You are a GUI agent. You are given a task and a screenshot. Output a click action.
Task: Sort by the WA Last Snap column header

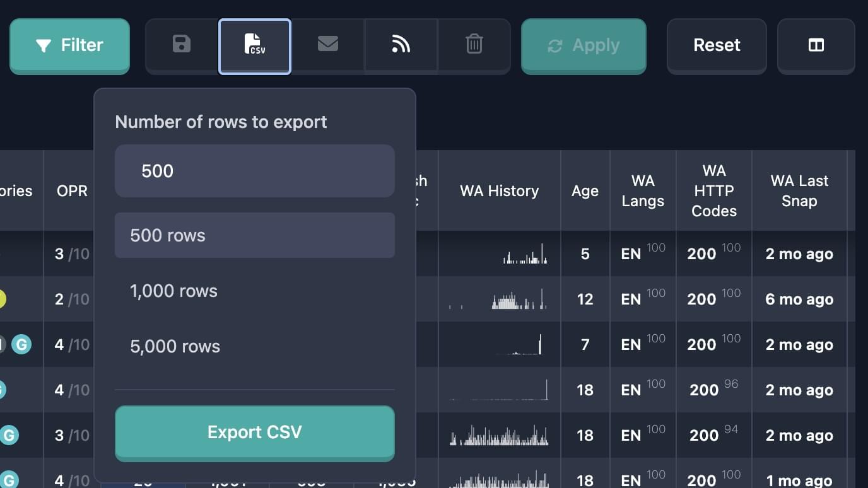pos(799,190)
